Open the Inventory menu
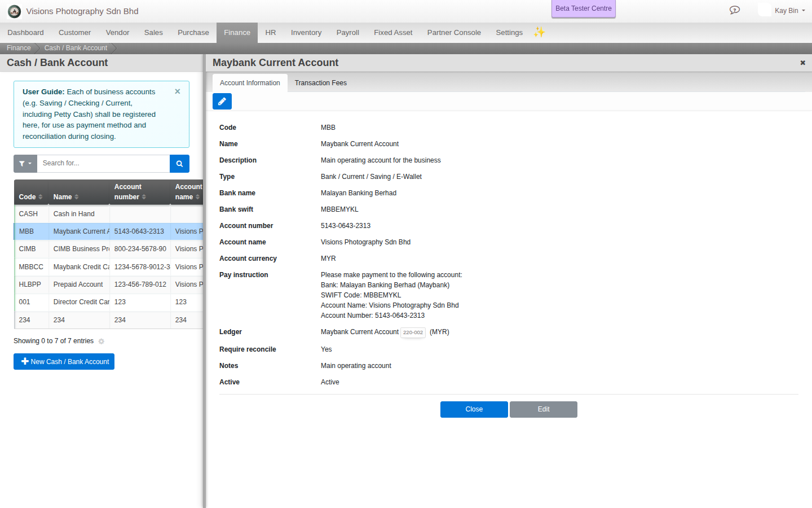The width and height of the screenshot is (812, 508). click(x=306, y=33)
